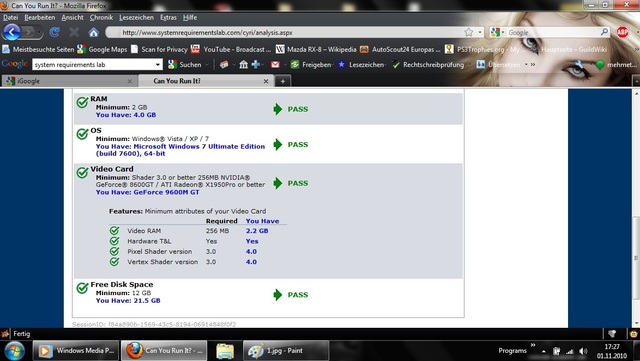Click the search magnifier in Google search box
The image size is (640, 361).
604,32
